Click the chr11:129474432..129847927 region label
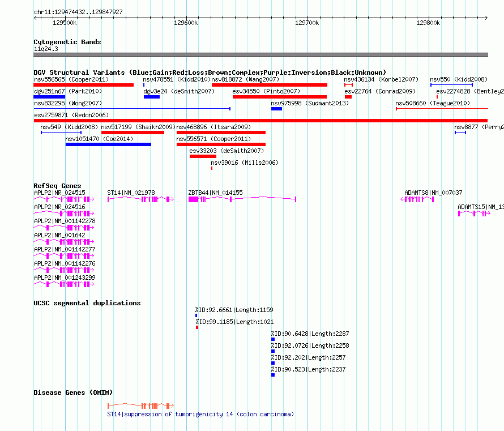504x431 pixels. (x=78, y=12)
